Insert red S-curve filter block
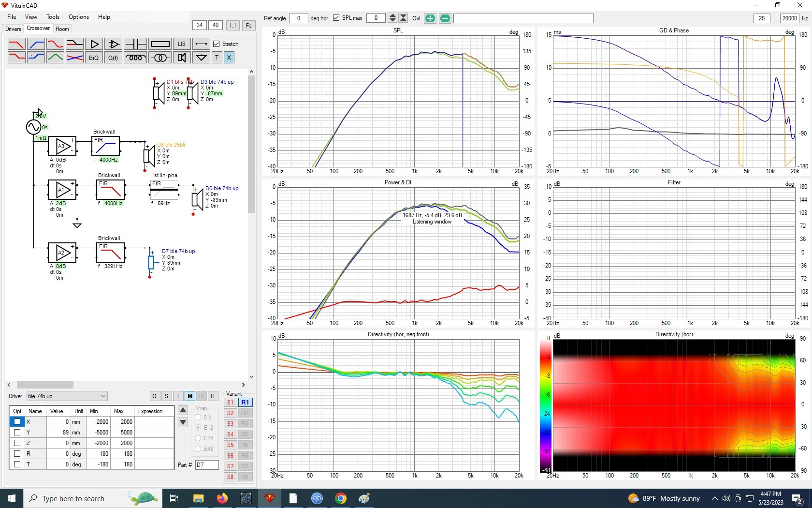The image size is (812, 508). (55, 44)
